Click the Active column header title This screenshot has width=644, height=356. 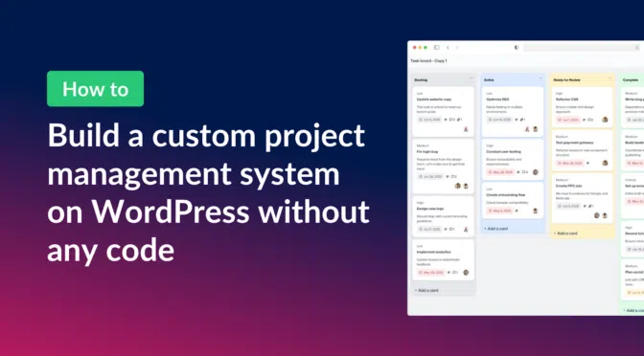coord(489,80)
